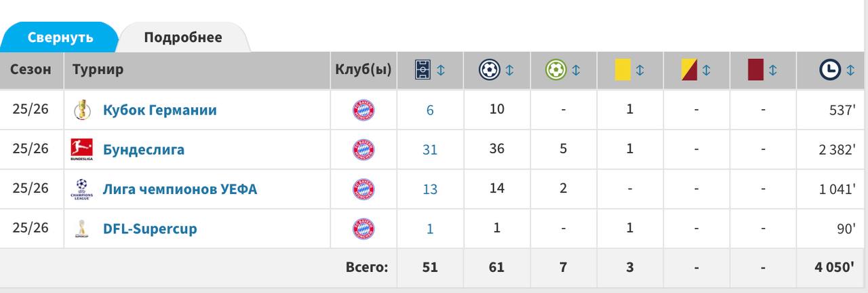Switch to the Подробнее tab
This screenshot has height=293, width=868.
183,37
